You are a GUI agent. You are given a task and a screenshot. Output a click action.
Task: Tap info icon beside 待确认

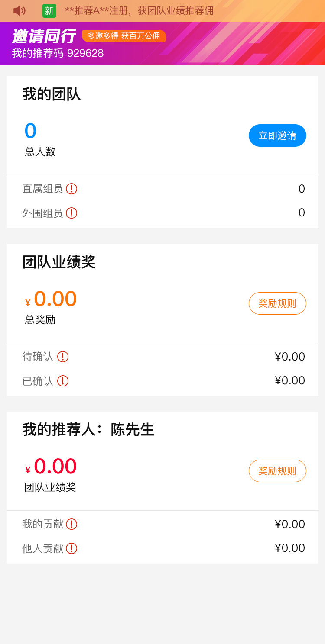[63, 357]
